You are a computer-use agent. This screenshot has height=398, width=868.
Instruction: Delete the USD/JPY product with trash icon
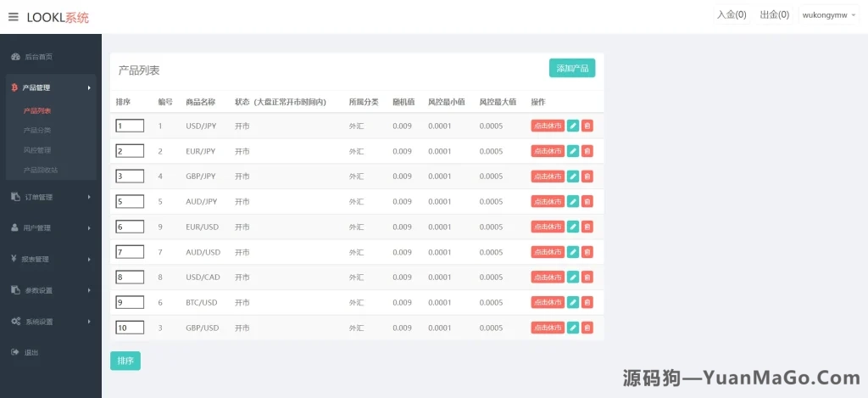point(587,126)
